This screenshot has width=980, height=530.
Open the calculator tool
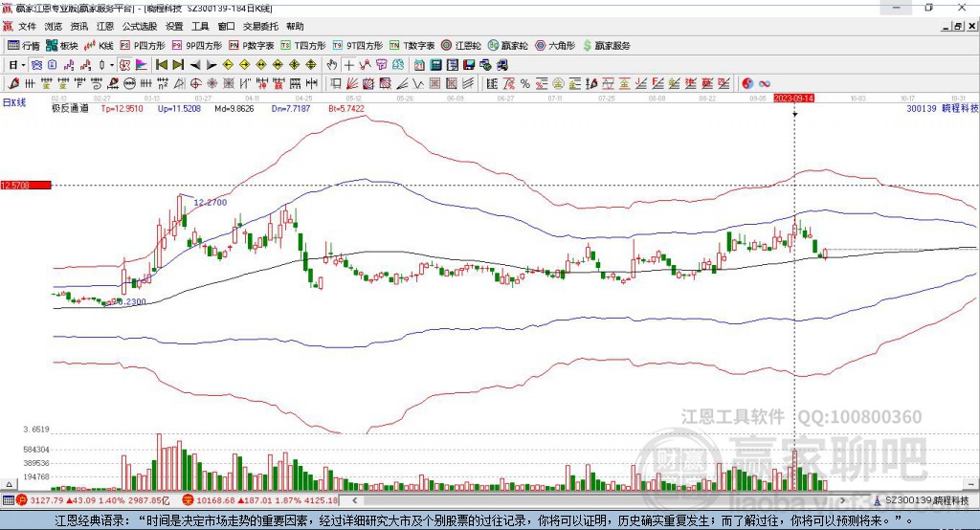(x=435, y=65)
